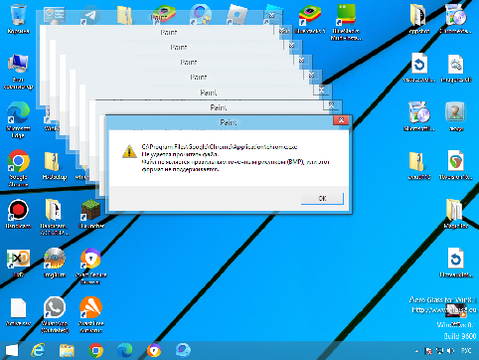Screen dimensions: 479x360
Task: Select the MobSetup zipped folder
Action: 55,166
